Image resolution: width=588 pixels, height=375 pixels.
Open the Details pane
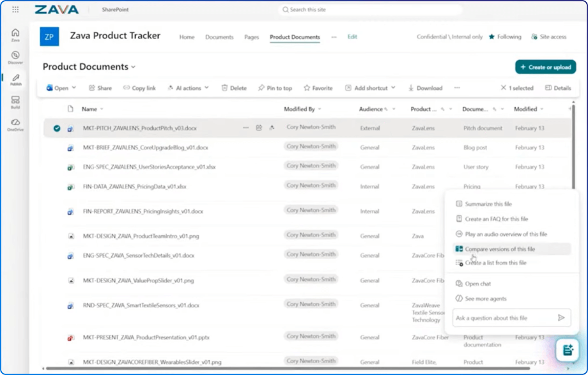click(558, 88)
